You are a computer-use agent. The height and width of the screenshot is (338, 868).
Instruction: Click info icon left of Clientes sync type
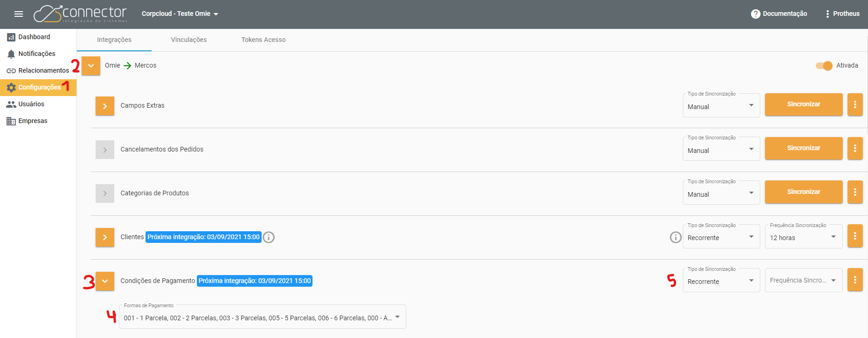676,237
